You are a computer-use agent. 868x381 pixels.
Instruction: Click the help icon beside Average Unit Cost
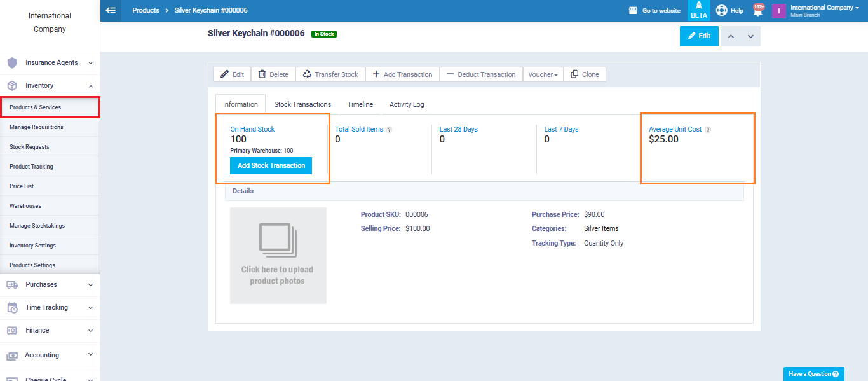708,130
